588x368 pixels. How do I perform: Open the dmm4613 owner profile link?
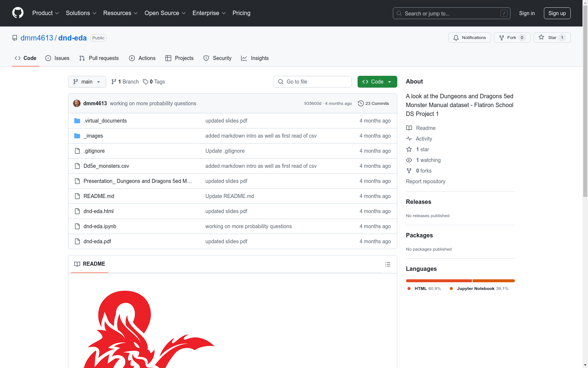(37, 38)
